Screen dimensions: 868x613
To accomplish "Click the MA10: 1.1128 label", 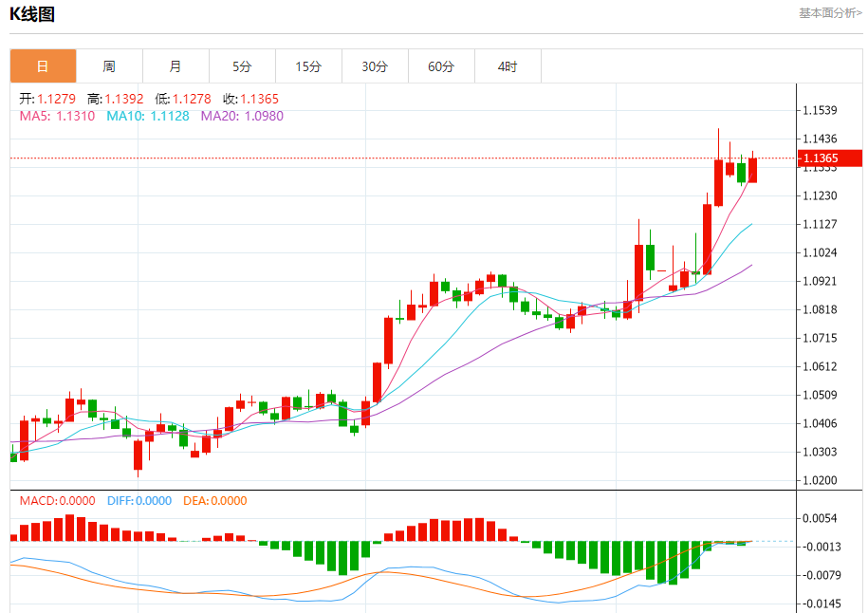I will coord(148,117).
